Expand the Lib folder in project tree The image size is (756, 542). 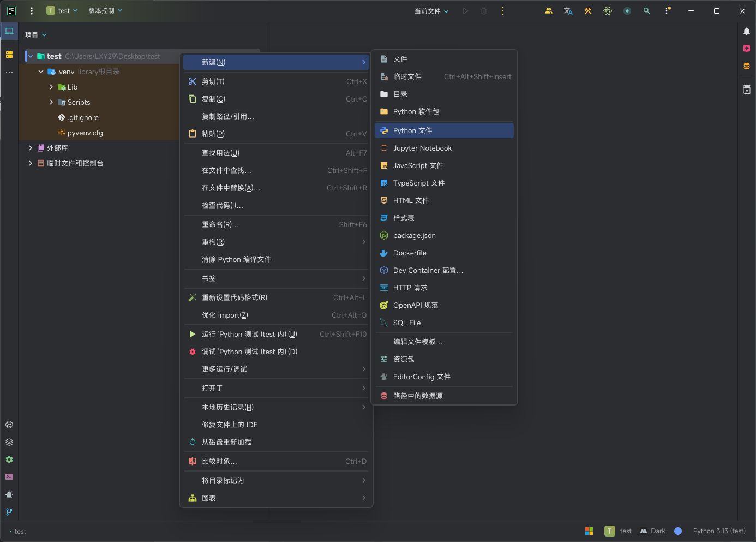click(x=51, y=87)
